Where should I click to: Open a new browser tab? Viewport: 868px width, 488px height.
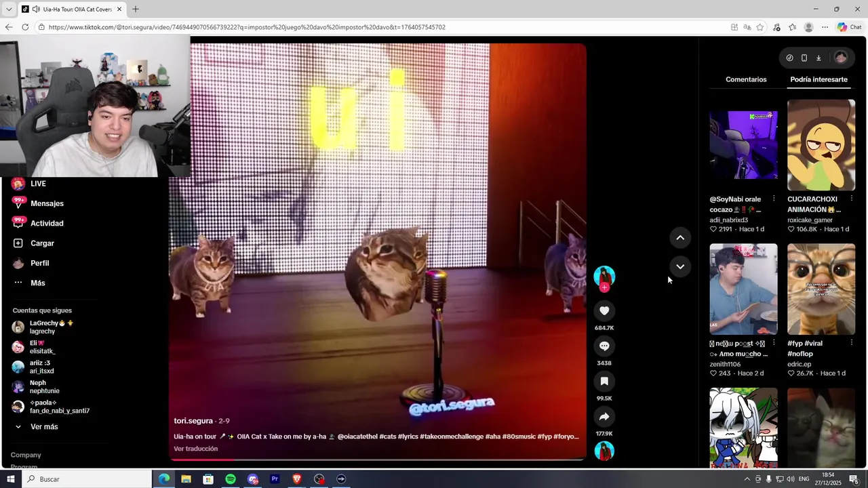click(x=135, y=9)
